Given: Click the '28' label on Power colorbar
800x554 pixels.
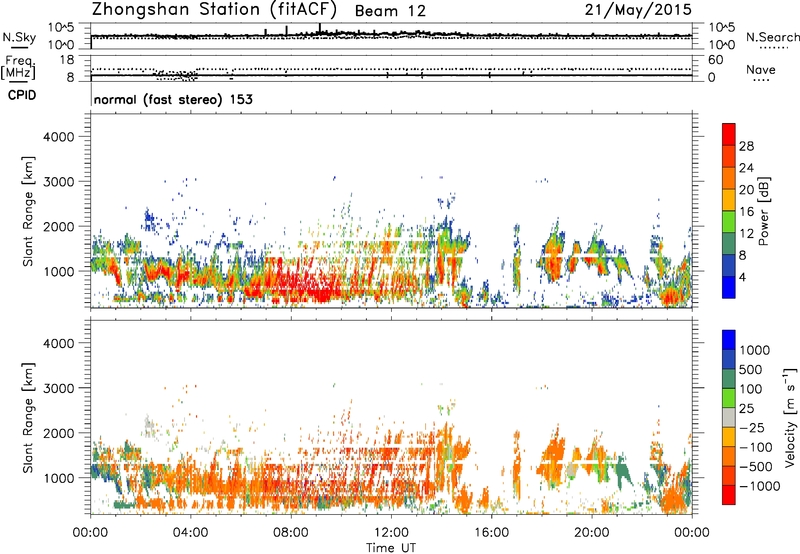Looking at the screenshot, I should pos(746,146).
